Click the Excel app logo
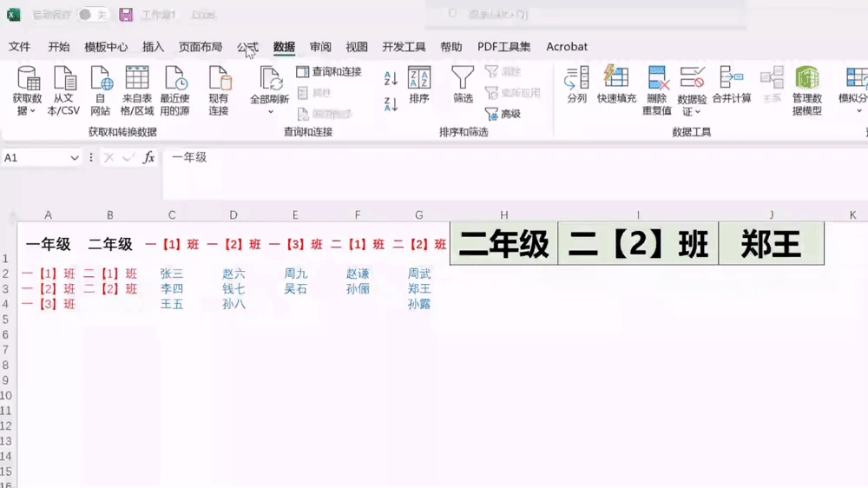The height and width of the screenshot is (488, 868). click(14, 15)
